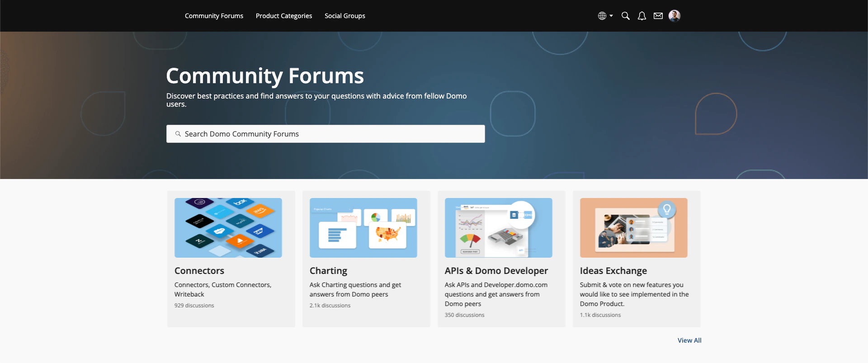
Task: Open the language globe selector
Action: click(x=605, y=16)
